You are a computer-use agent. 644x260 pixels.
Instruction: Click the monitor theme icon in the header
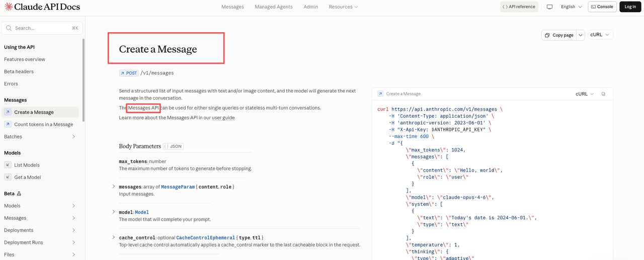[x=549, y=7]
